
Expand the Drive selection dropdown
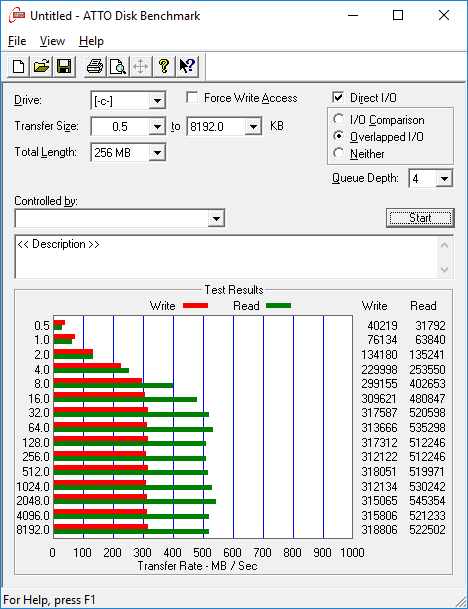(x=157, y=101)
